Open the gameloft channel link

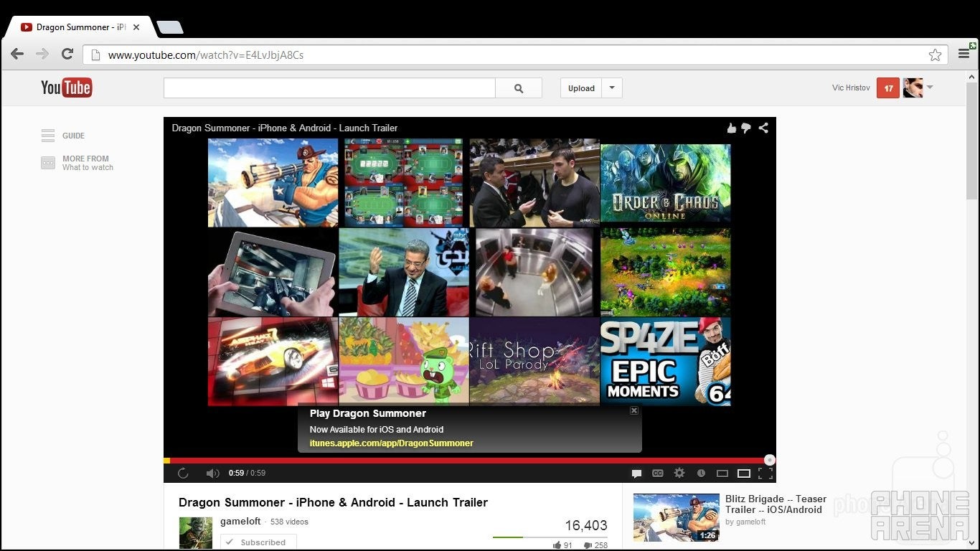240,522
